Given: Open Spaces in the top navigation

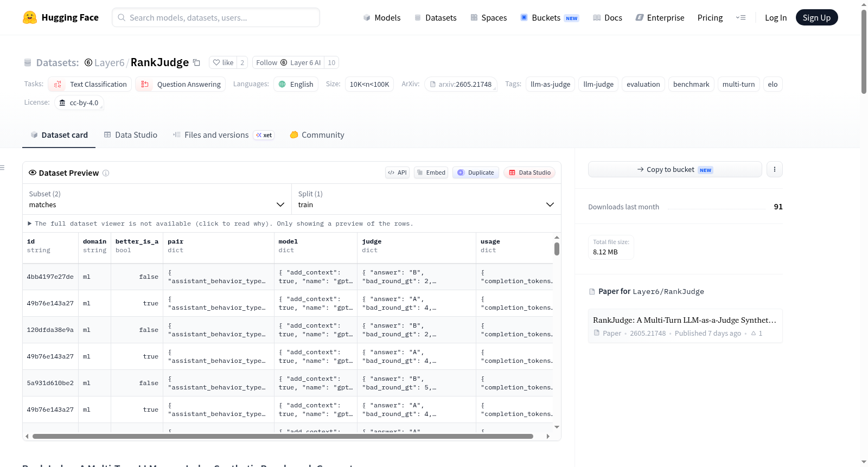Looking at the screenshot, I should coord(489,18).
